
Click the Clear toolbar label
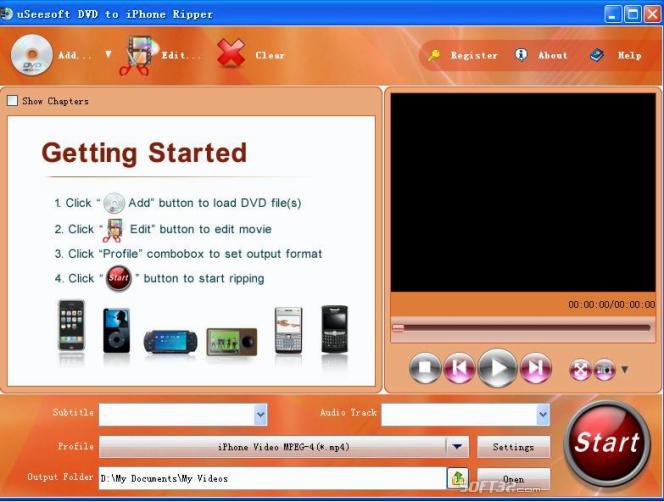[x=270, y=55]
